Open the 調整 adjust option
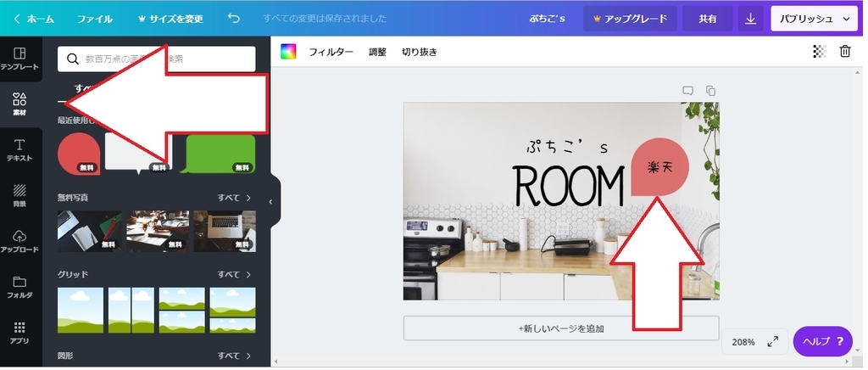This screenshot has height=370, width=868. pyautogui.click(x=377, y=52)
